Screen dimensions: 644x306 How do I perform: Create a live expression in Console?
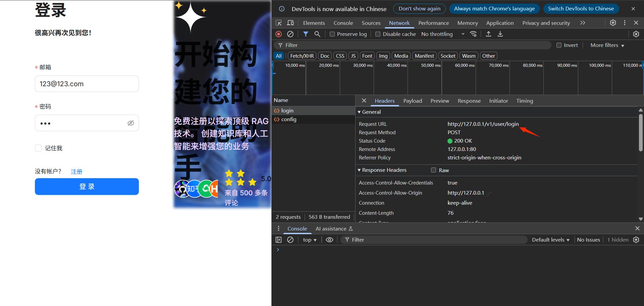click(329, 240)
